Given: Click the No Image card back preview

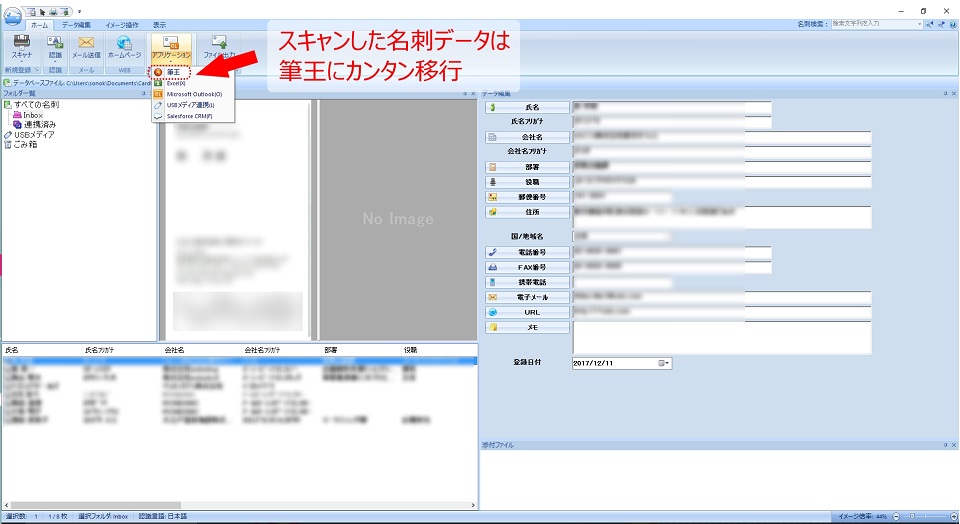Looking at the screenshot, I should coord(398,219).
